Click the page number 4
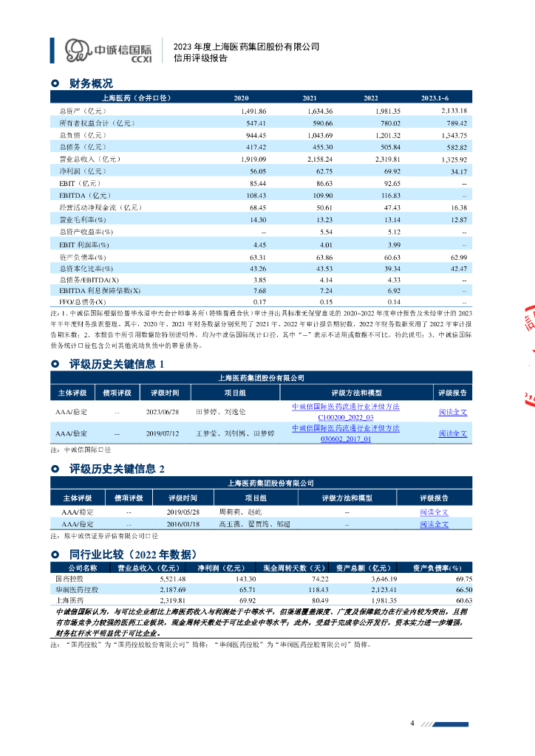This screenshot has width=535, height=756. point(412,724)
